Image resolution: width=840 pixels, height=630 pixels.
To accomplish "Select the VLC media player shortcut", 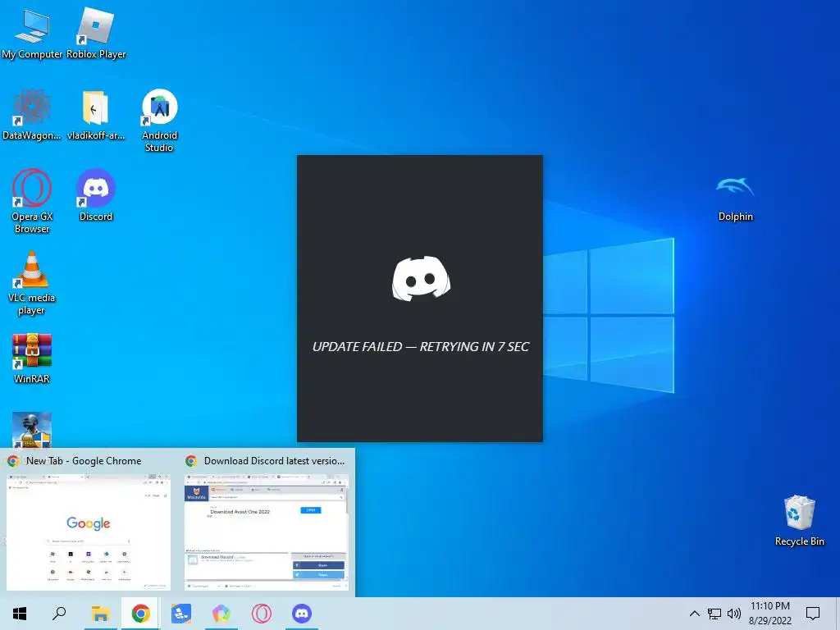I will point(32,283).
